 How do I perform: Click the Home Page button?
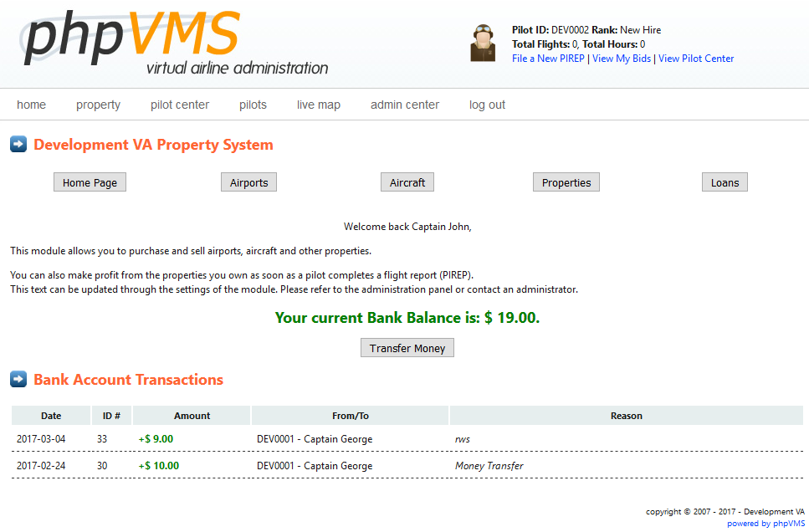pyautogui.click(x=90, y=182)
